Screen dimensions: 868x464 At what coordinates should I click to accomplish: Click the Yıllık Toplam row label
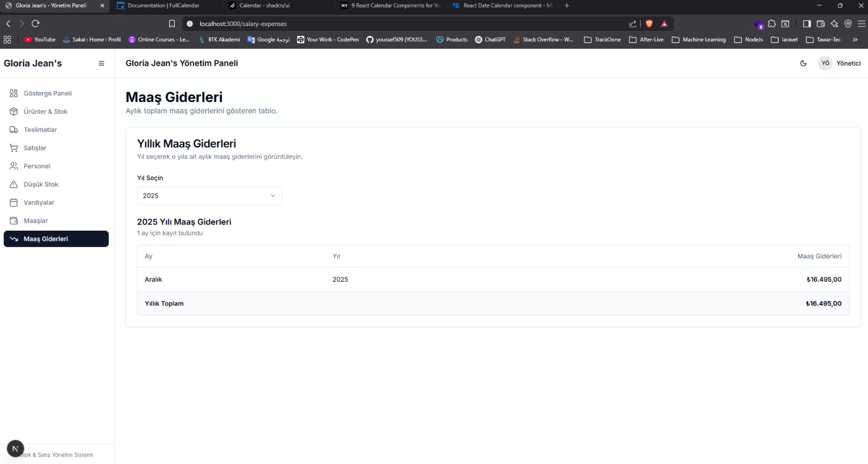164,303
